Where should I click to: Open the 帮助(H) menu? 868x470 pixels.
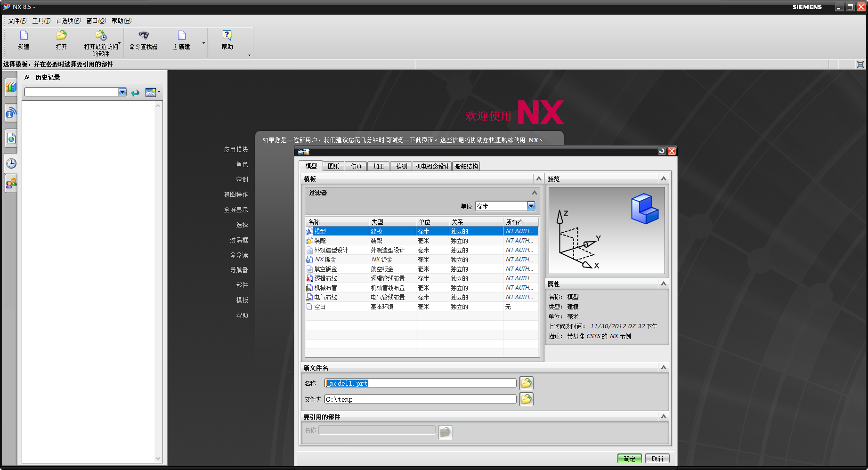pyautogui.click(x=122, y=21)
